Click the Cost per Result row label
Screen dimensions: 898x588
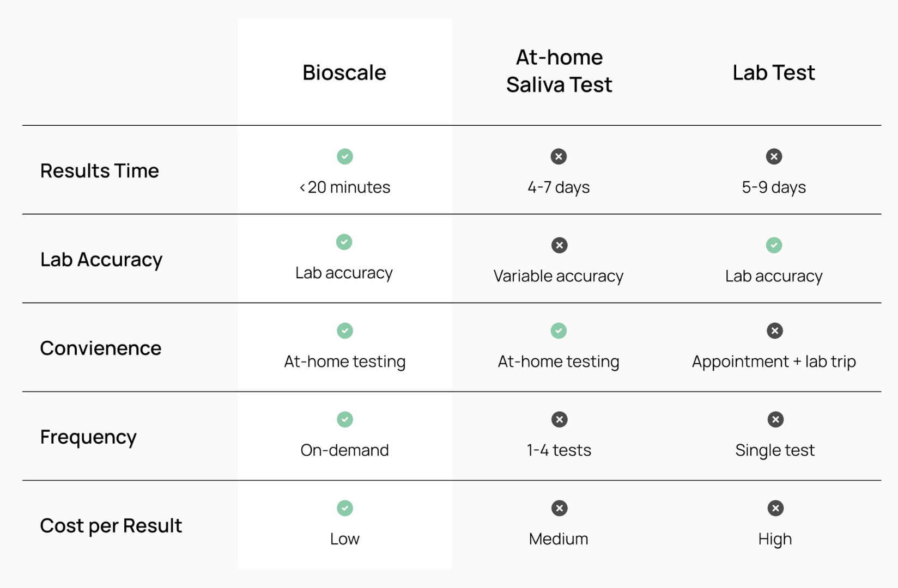tap(111, 526)
